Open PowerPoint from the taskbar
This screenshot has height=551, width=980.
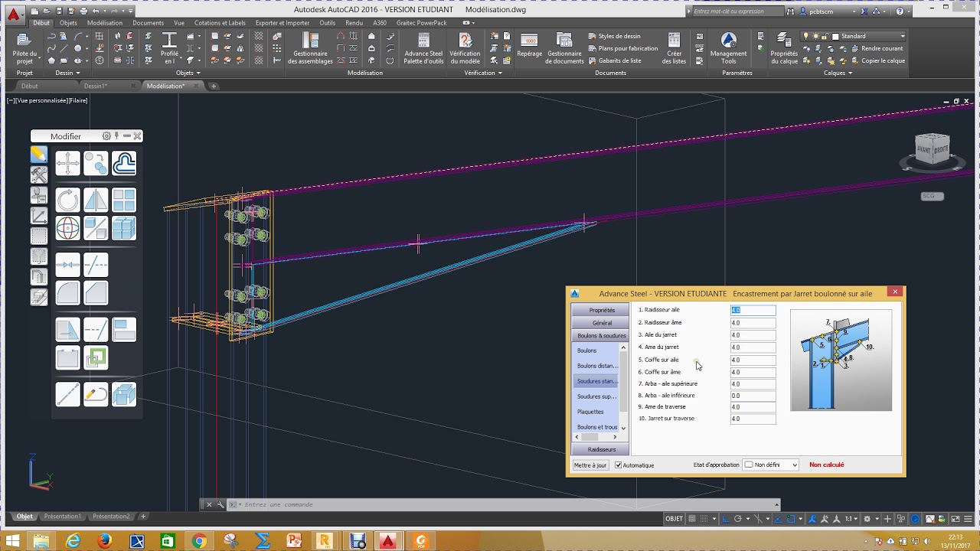pos(293,541)
